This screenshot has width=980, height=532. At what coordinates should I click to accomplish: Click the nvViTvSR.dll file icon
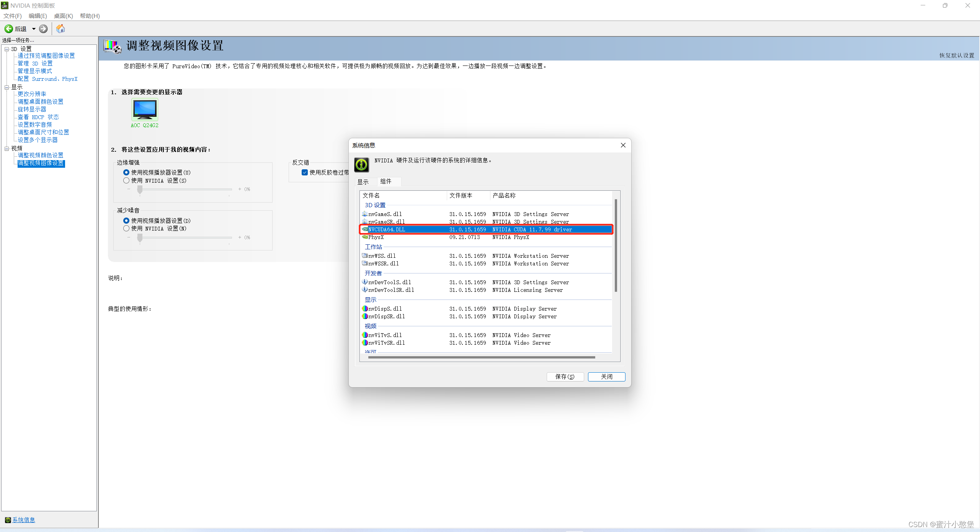pos(365,342)
